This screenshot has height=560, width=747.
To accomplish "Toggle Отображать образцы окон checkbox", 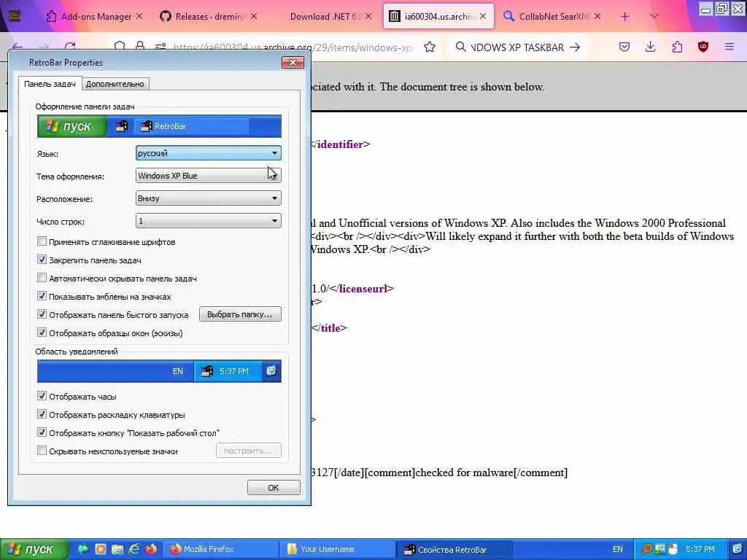I will point(42,332).
